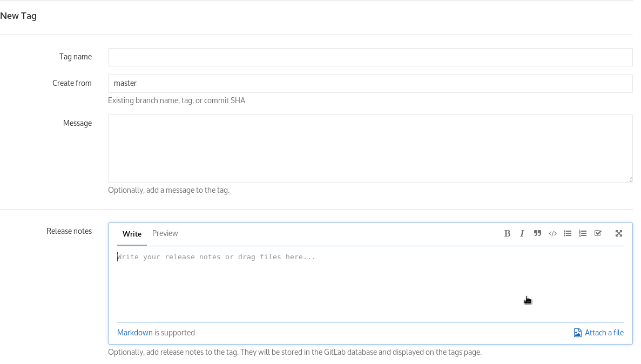Insert a bulleted list
The height and width of the screenshot is (364, 641).
click(x=568, y=233)
